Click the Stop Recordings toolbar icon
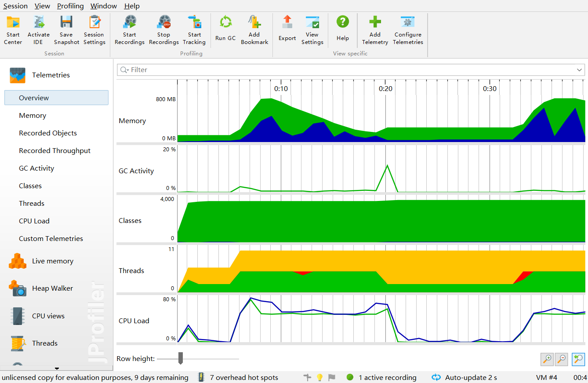Screen dimensions: 588x383 [163, 22]
